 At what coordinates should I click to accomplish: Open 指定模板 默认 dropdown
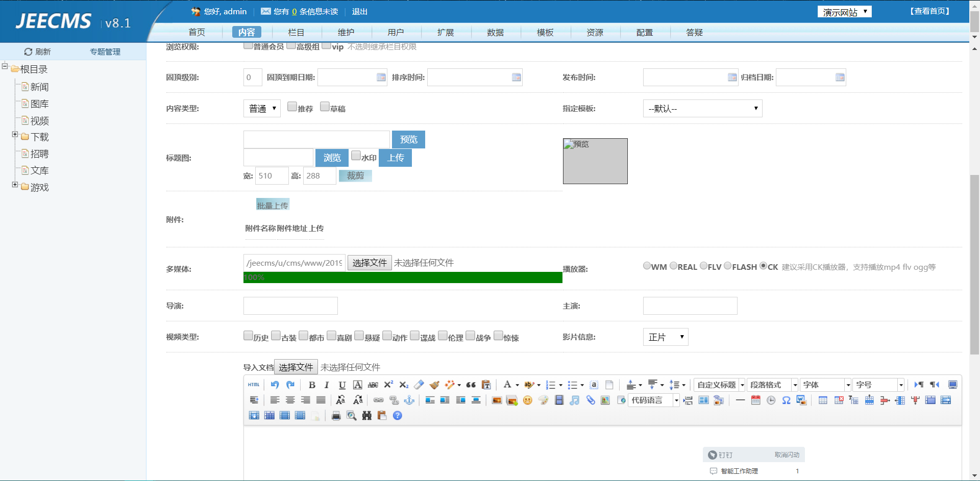pyautogui.click(x=702, y=109)
